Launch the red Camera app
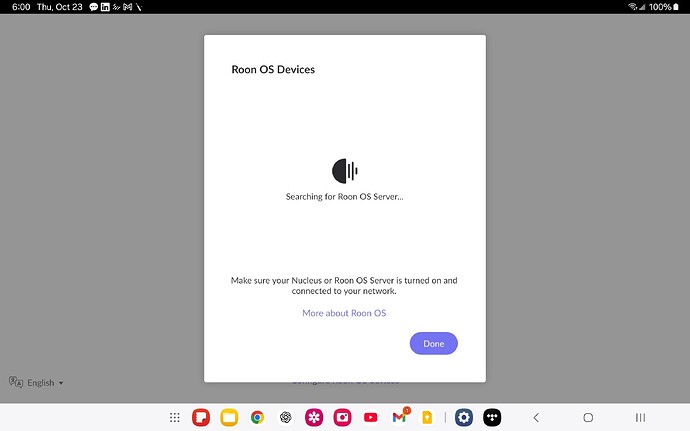The width and height of the screenshot is (690, 431). (x=343, y=417)
